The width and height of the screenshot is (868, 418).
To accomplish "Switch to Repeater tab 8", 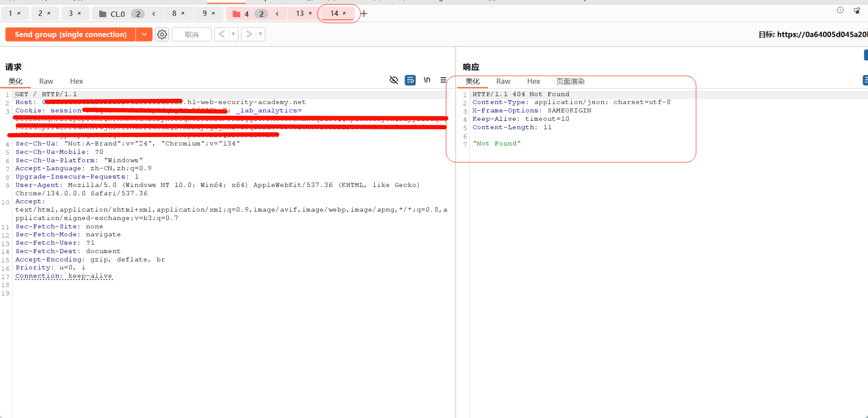I will pos(174,14).
